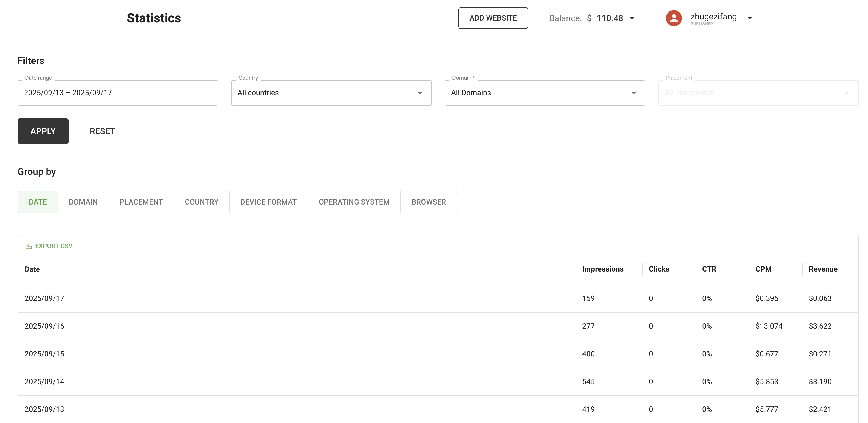Click the red user avatar icon
Screen dimensions: 868x423
pos(673,18)
